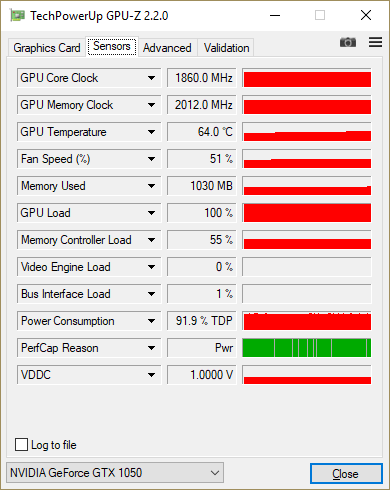Select the Sensors tab
This screenshot has width=390, height=490.
click(112, 46)
